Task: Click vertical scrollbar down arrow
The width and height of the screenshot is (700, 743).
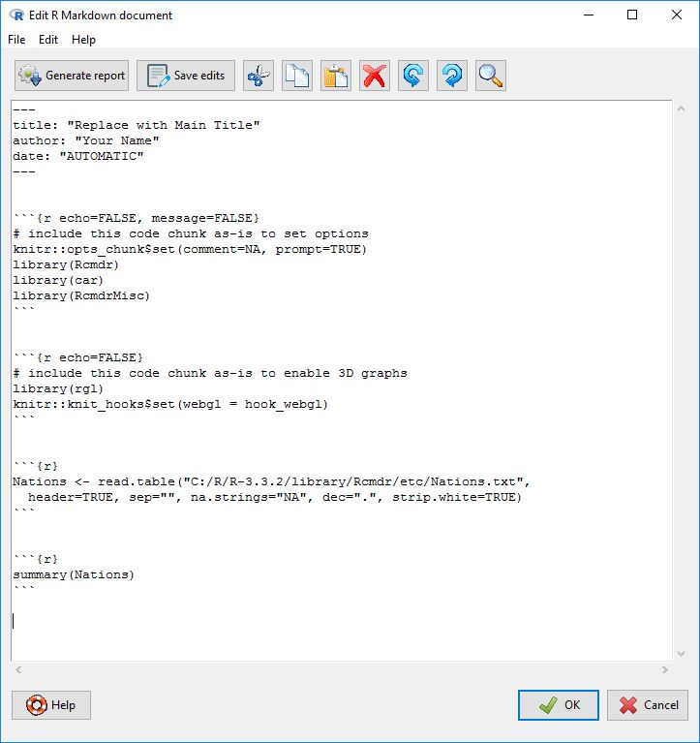Action: [x=681, y=654]
